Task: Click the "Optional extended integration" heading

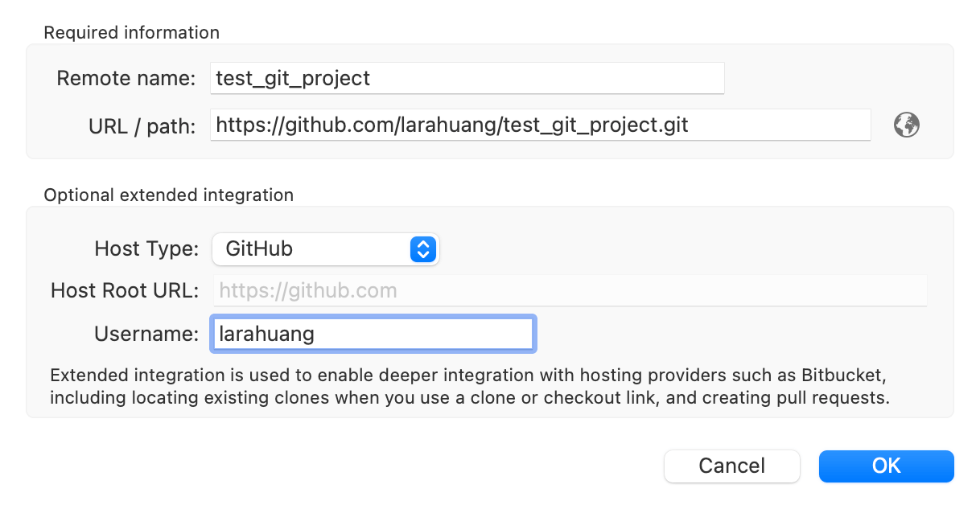Action: pyautogui.click(x=168, y=195)
